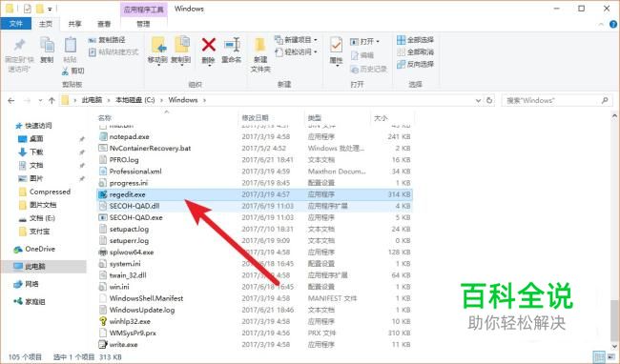The width and height of the screenshot is (620, 364).
Task: Select the write.exe file
Action: 255,344
